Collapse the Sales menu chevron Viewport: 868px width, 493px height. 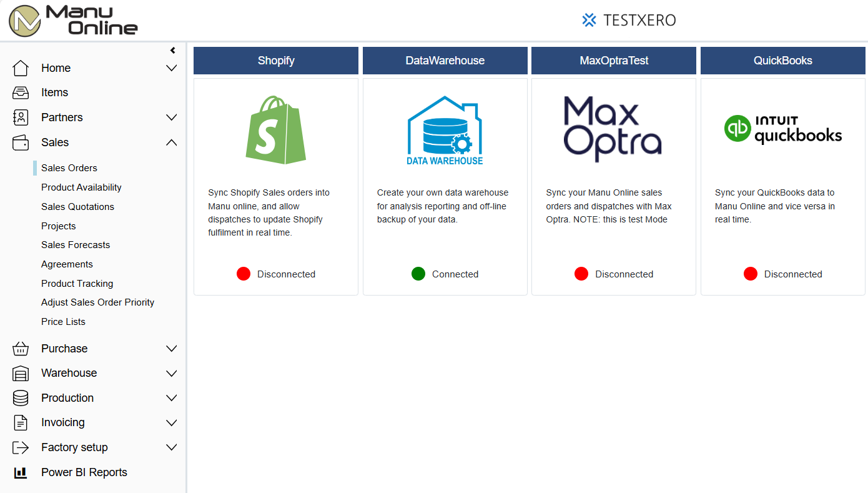click(x=172, y=142)
